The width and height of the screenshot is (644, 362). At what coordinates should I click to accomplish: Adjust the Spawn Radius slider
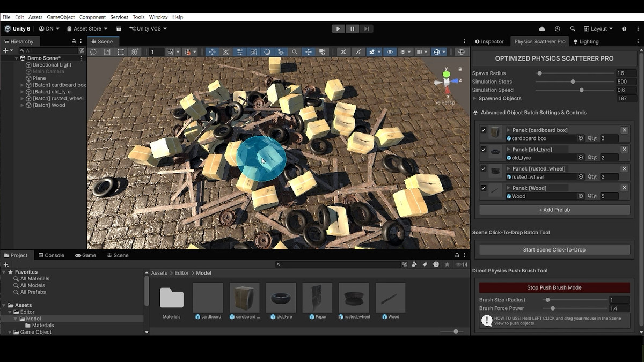(x=574, y=73)
